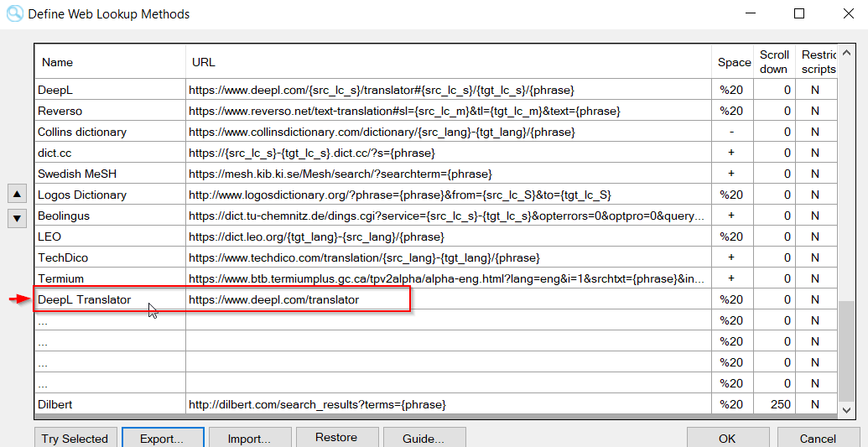
Task: Click the vertical scrollbar thumb
Action: pos(846,350)
